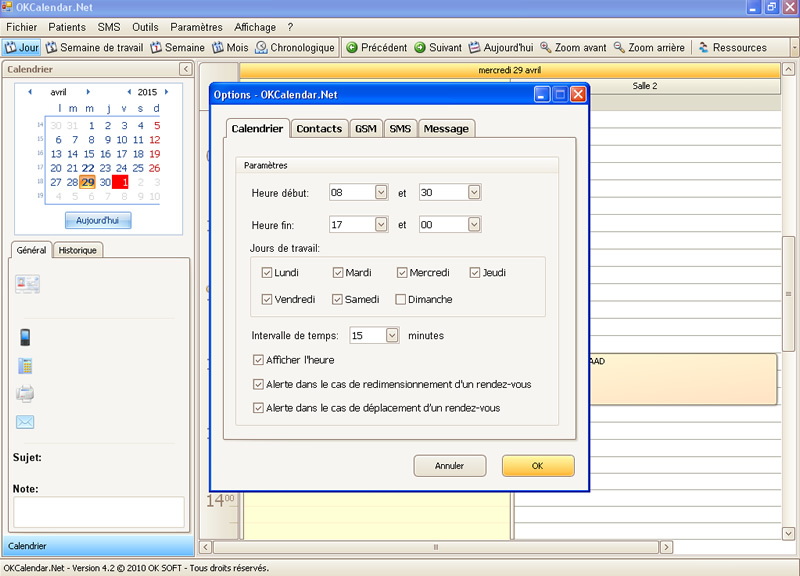The image size is (800, 576).
Task: Click the calculator icon in sidebar
Action: click(x=25, y=366)
